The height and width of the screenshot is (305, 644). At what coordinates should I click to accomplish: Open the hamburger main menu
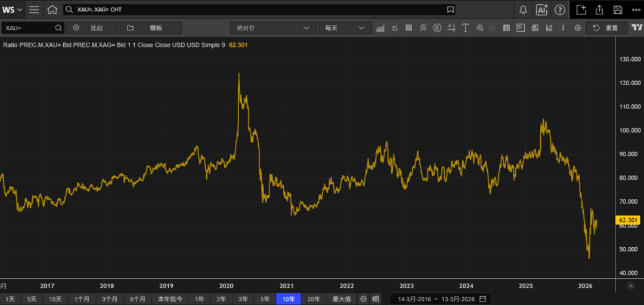coord(35,10)
